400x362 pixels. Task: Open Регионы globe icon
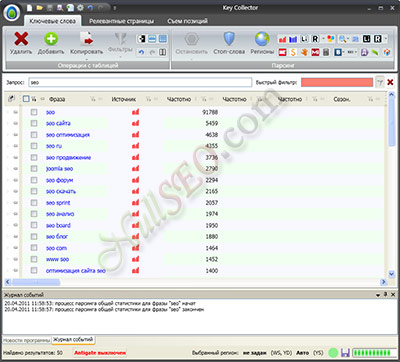click(262, 39)
